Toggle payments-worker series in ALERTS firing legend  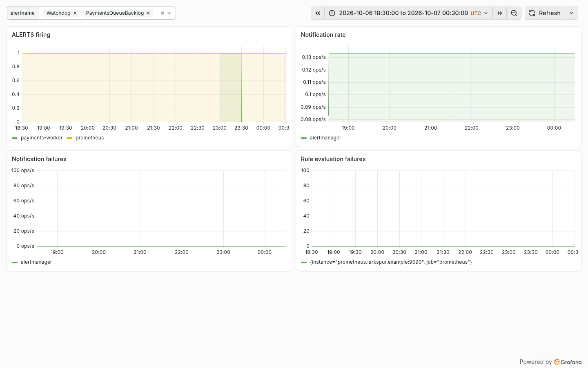42,138
